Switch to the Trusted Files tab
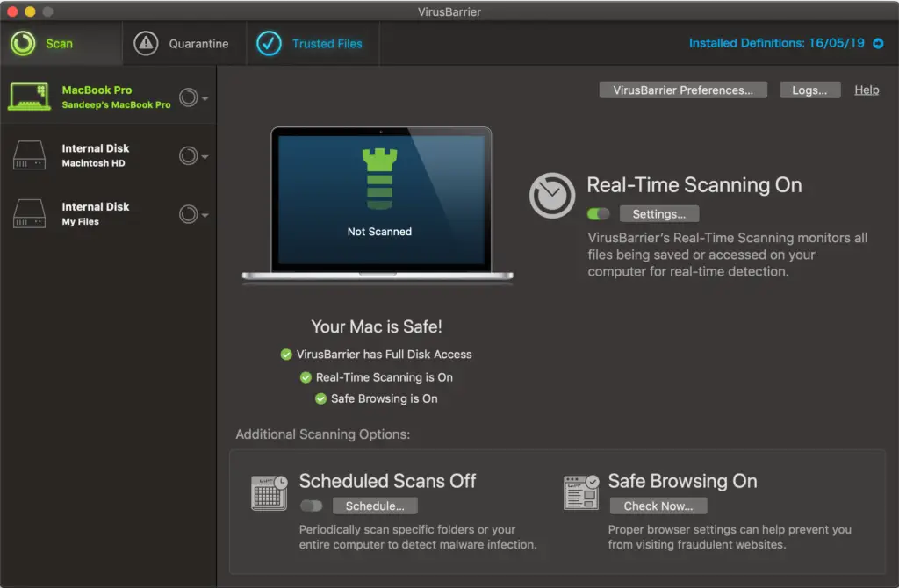The width and height of the screenshot is (899, 588). tap(313, 44)
